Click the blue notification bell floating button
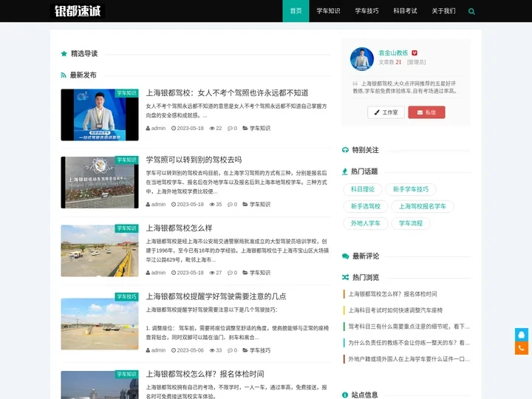 pyautogui.click(x=521, y=335)
